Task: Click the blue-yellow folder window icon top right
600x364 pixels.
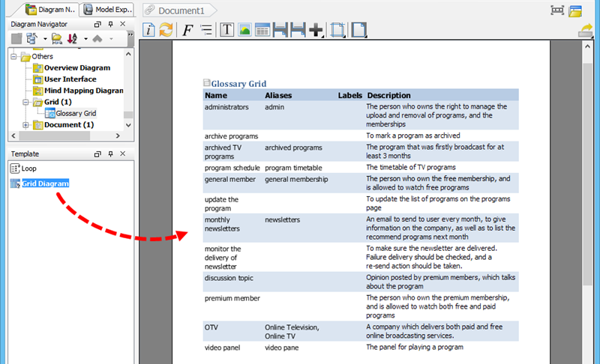Action: 575,10
